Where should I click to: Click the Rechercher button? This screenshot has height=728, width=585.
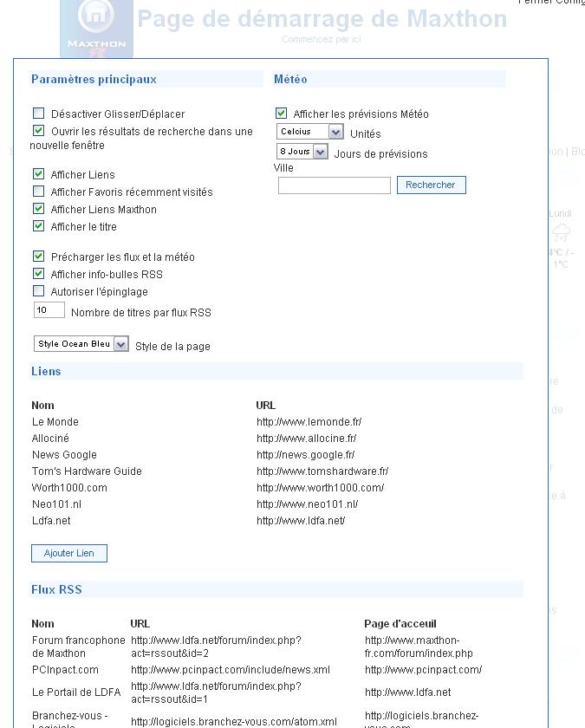431,185
